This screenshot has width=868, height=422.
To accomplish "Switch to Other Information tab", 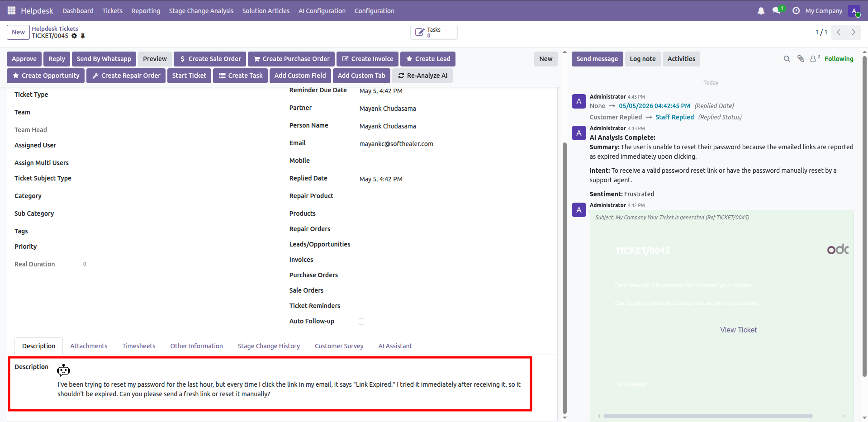I will (196, 346).
